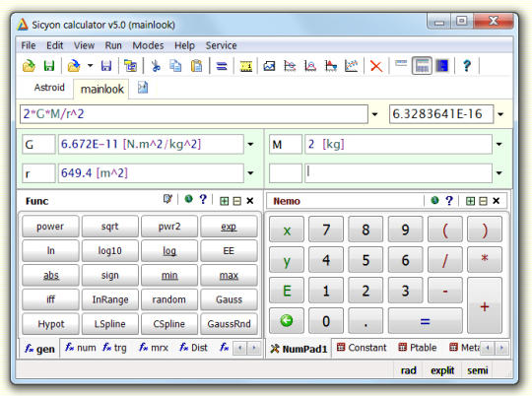Toggle the semi mode in status bar
The image size is (532, 396).
pos(478,370)
